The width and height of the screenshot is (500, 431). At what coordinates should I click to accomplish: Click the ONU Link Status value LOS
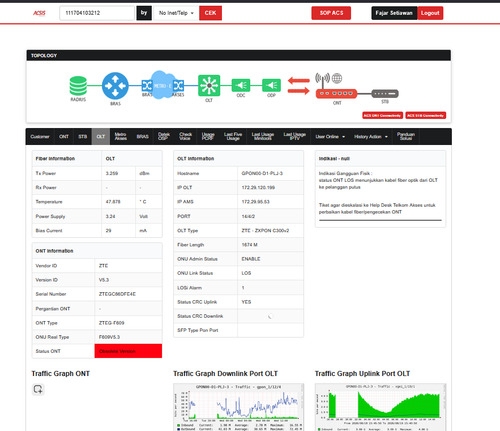point(246,273)
